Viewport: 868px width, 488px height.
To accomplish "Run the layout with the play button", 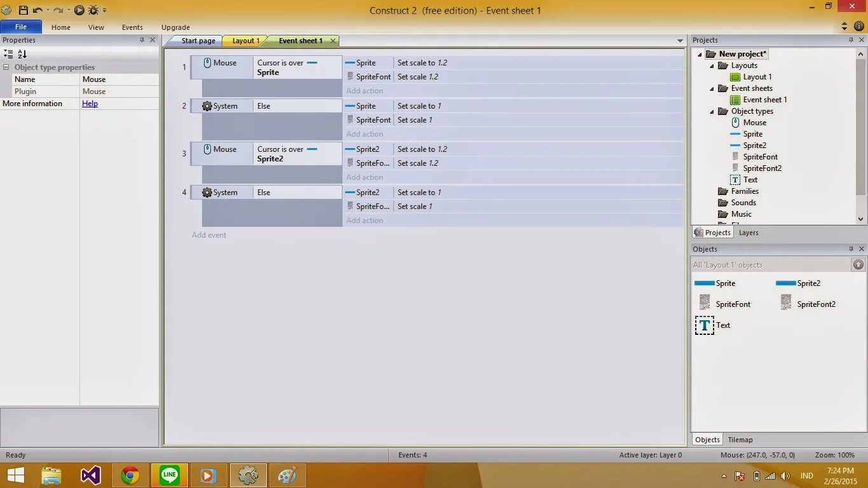I will pos(79,10).
